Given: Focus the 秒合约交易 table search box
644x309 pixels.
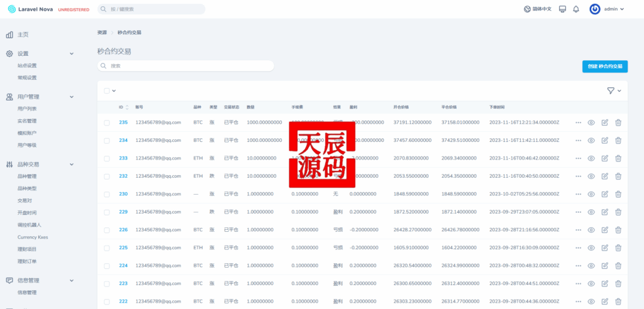Looking at the screenshot, I should pos(186,66).
